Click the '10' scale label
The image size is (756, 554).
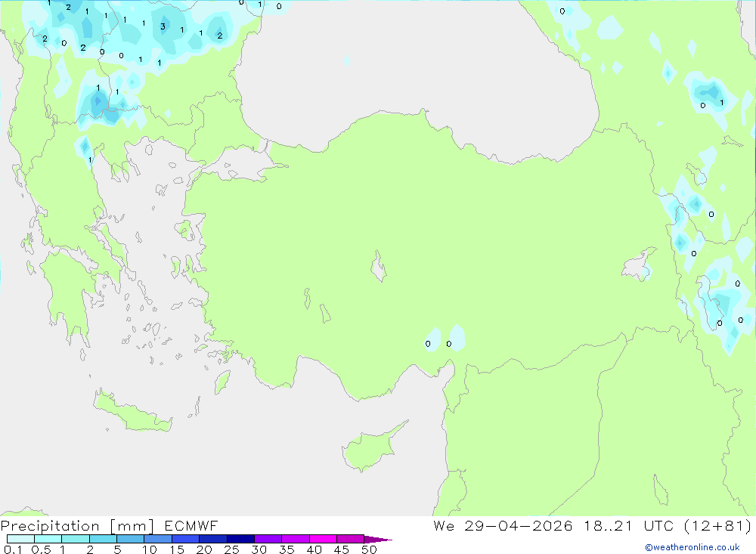click(x=150, y=549)
